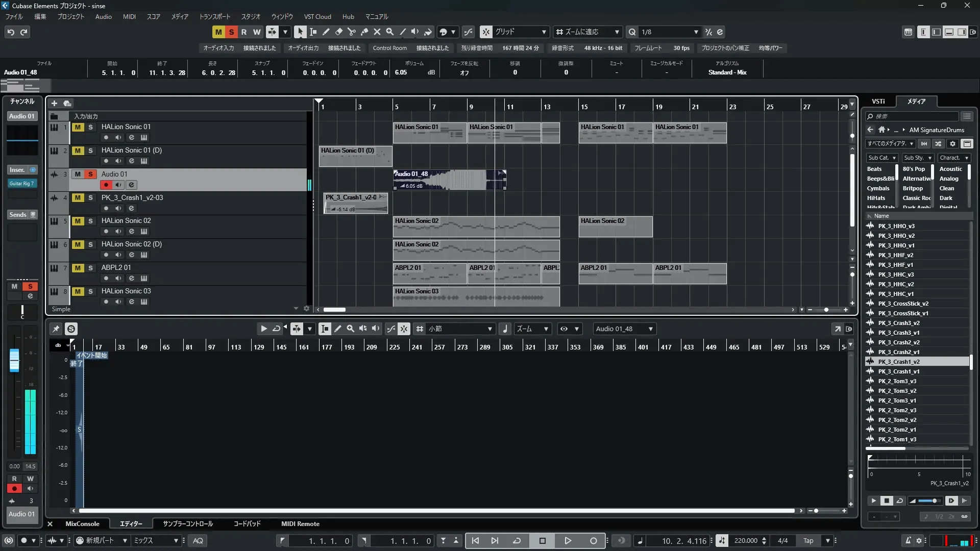The height and width of the screenshot is (551, 980).
Task: Select the Eraser tool in the main toolbar
Action: point(338,32)
